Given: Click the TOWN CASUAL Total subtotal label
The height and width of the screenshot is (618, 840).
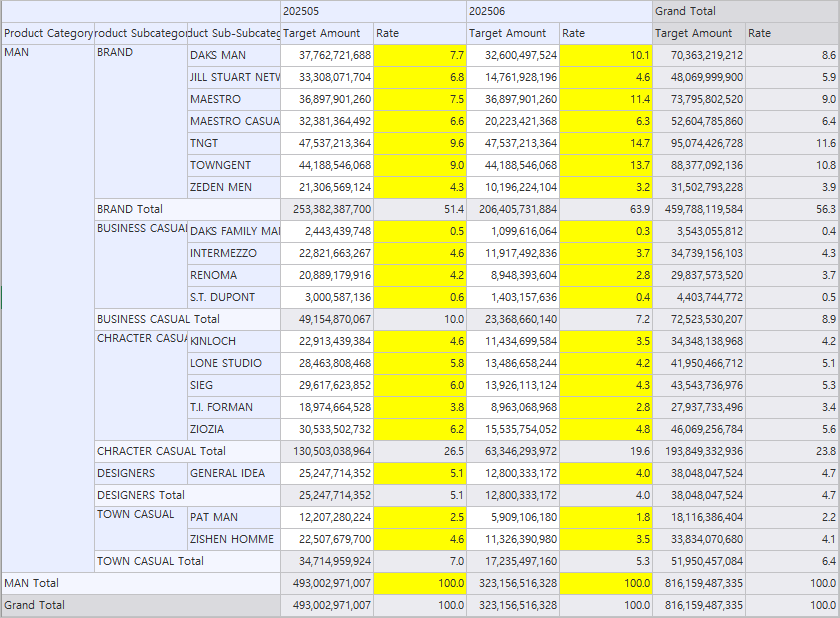Looking at the screenshot, I should point(188,561).
